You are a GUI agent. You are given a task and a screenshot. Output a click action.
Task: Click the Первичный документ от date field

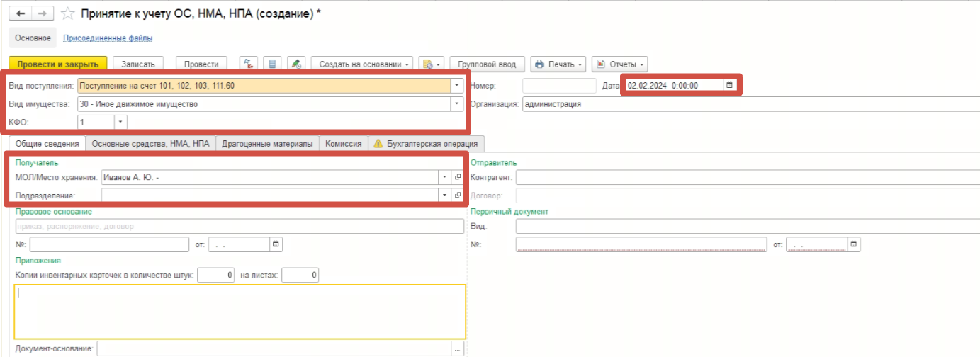click(817, 244)
